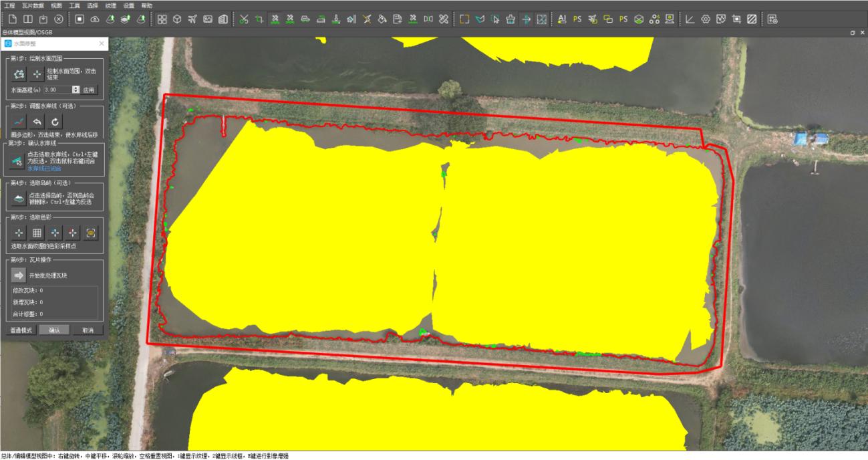Image resolution: width=868 pixels, height=460 pixels.
Task: Click the undo shoreline arrow button
Action: coord(37,122)
